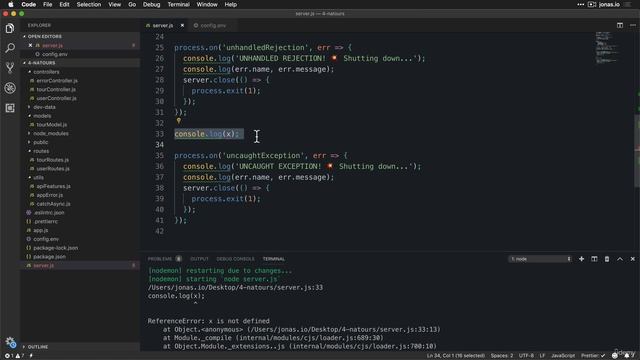Select the terminal instance dropdown '1: node'
640x360 pixels.
tap(540, 259)
